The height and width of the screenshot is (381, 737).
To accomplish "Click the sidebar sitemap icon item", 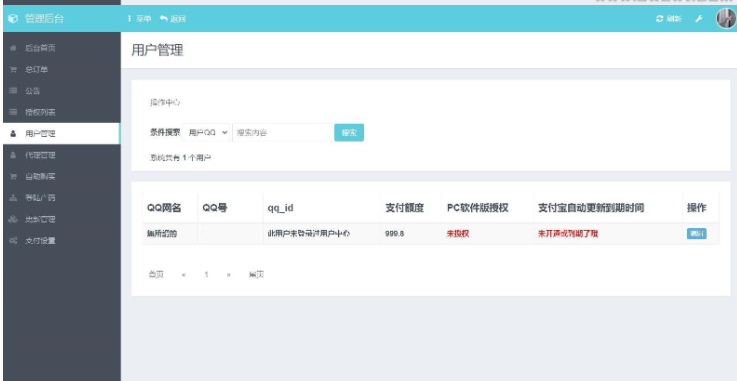I will (62, 198).
